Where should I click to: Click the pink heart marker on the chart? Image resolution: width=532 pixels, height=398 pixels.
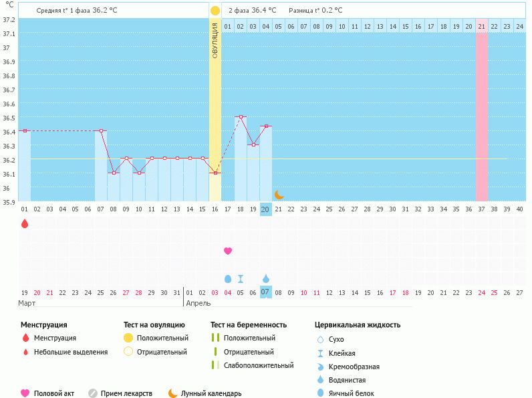tap(228, 251)
